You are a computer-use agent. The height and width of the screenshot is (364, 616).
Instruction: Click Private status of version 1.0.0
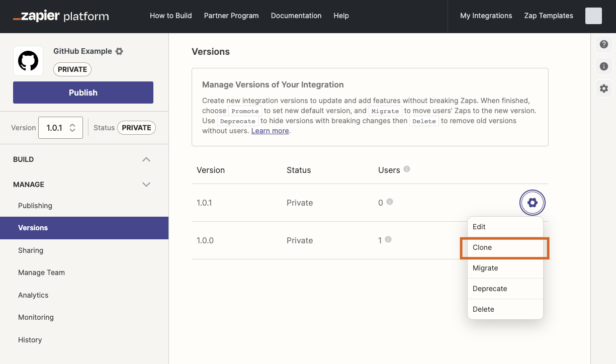click(x=300, y=240)
